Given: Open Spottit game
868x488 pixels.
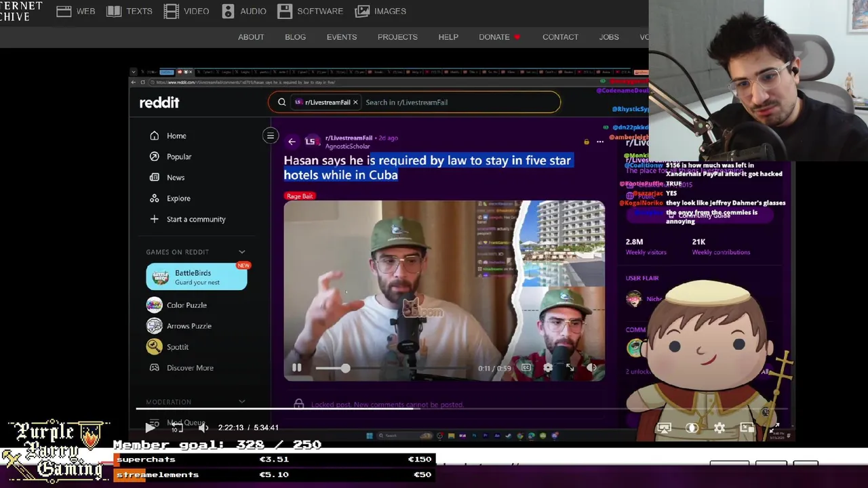Looking at the screenshot, I should pyautogui.click(x=168, y=347).
